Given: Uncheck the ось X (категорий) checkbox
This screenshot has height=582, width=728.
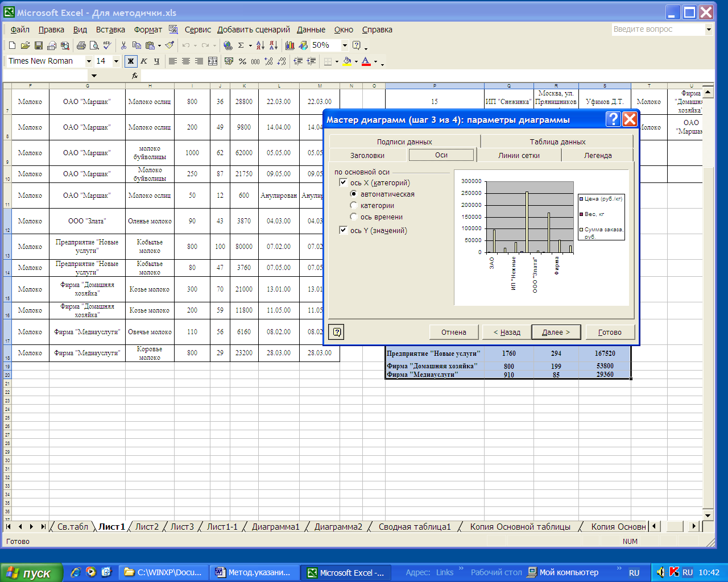Looking at the screenshot, I should click(x=343, y=182).
